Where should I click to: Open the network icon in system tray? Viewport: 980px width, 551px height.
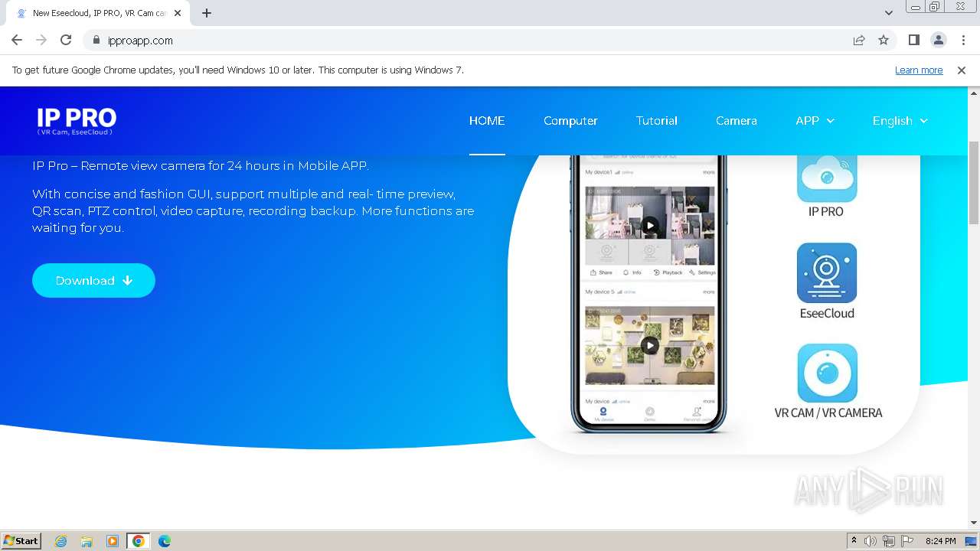(x=889, y=541)
